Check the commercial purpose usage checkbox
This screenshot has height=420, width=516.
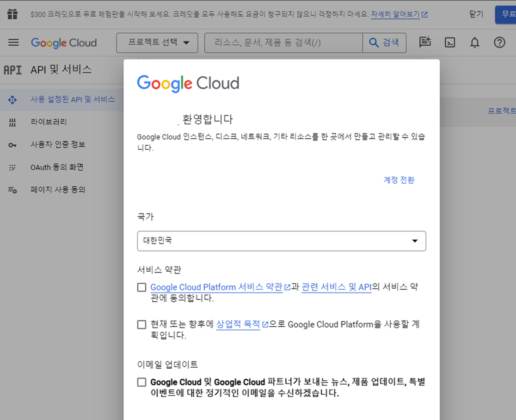pos(141,325)
